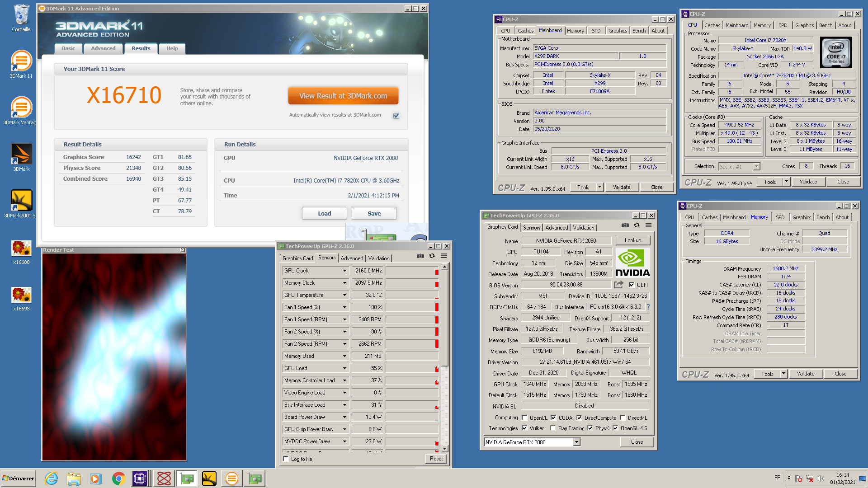This screenshot has height=488, width=868.
Task: Click the Démarrer start button
Action: pyautogui.click(x=18, y=479)
